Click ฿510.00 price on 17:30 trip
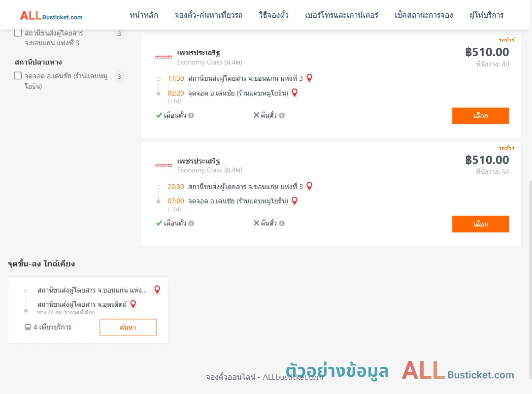Viewport: 532px width, 394px height. [x=487, y=52]
